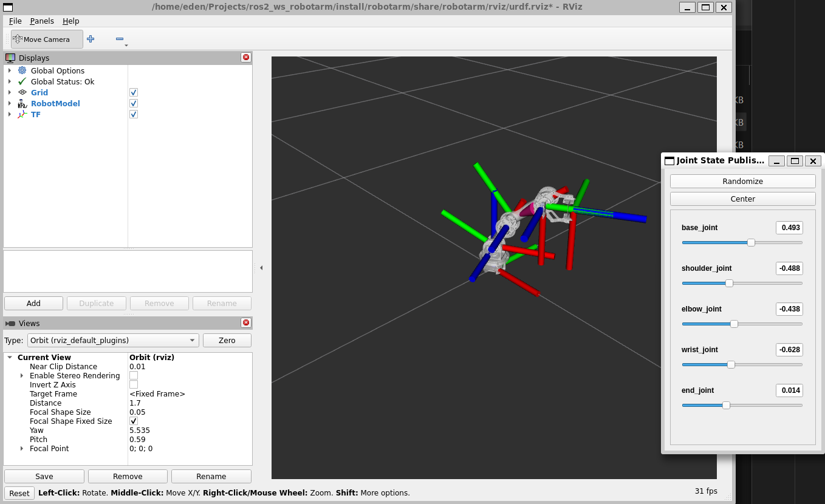The height and width of the screenshot is (504, 825).
Task: Expand the Global Status tree item
Action: point(10,81)
